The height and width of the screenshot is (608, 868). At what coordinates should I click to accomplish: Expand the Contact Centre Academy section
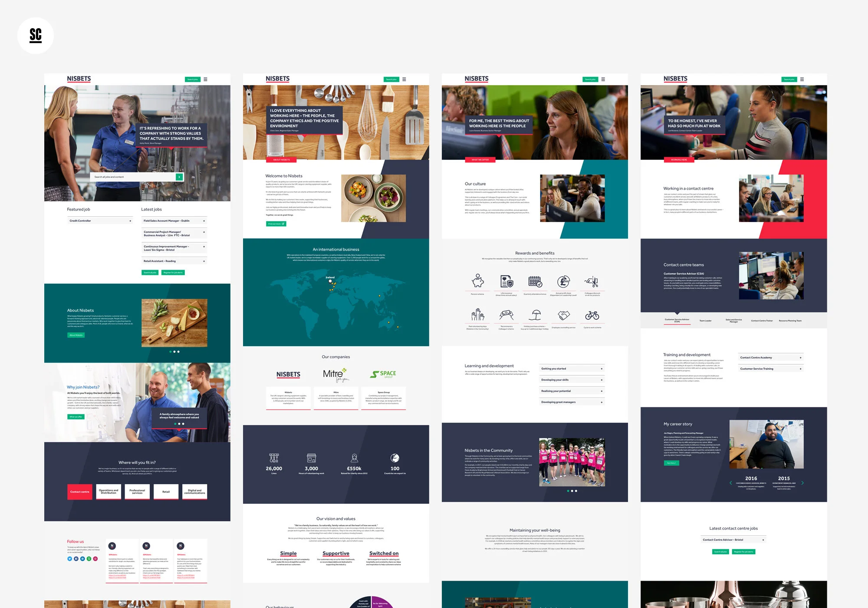pyautogui.click(x=800, y=358)
